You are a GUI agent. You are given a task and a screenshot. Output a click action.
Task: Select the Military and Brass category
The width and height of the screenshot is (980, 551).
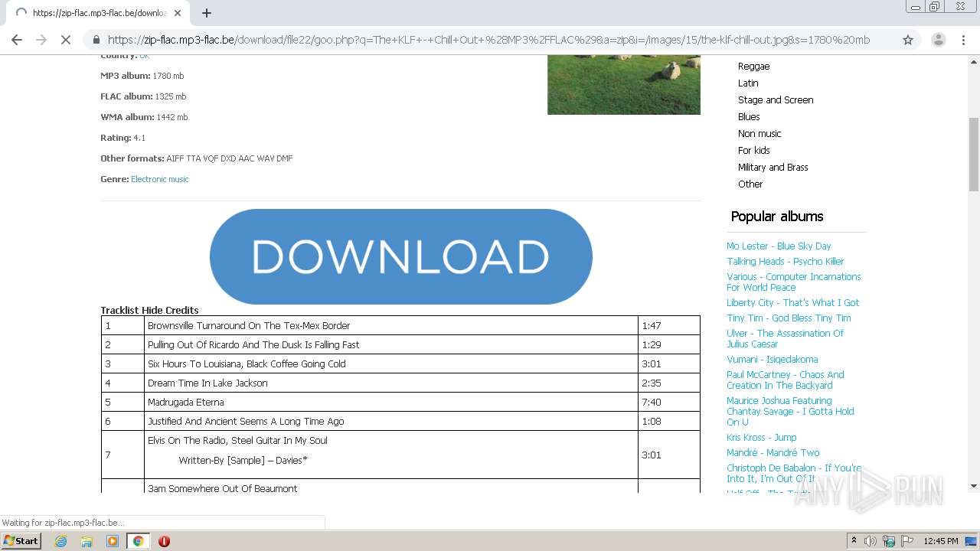click(x=773, y=168)
